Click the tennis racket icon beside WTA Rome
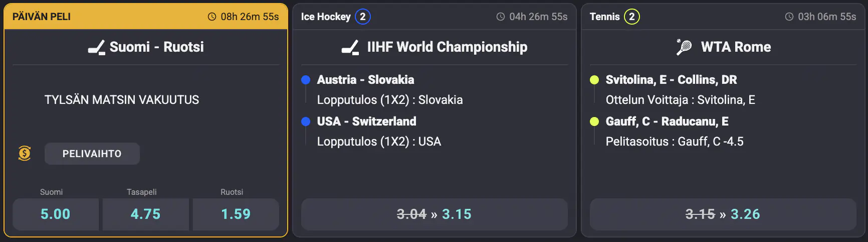Image resolution: width=868 pixels, height=242 pixels. (684, 47)
